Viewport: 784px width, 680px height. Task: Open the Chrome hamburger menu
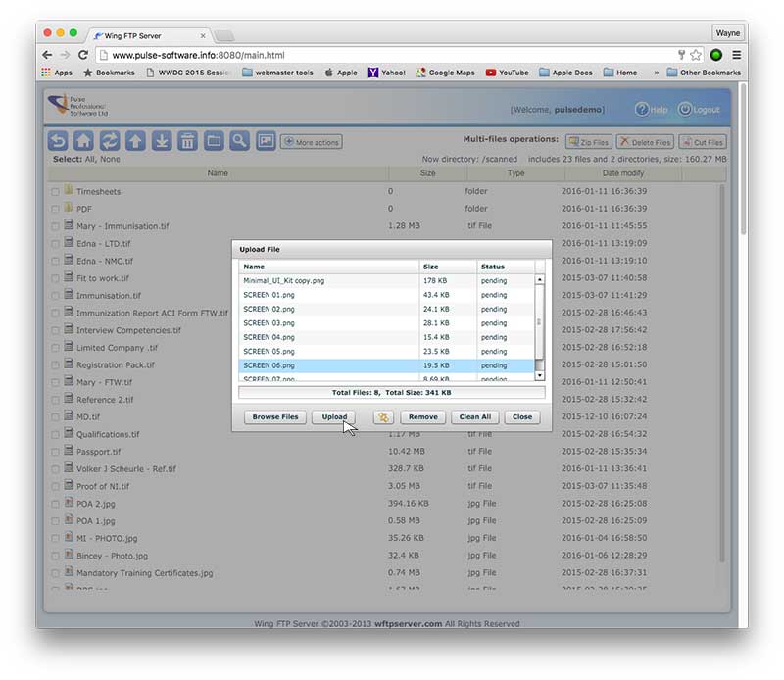pos(737,55)
